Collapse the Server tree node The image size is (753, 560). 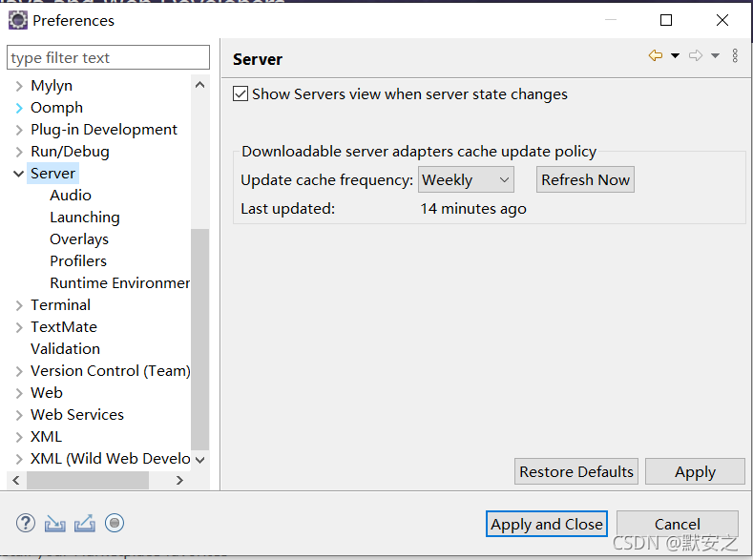pos(19,174)
